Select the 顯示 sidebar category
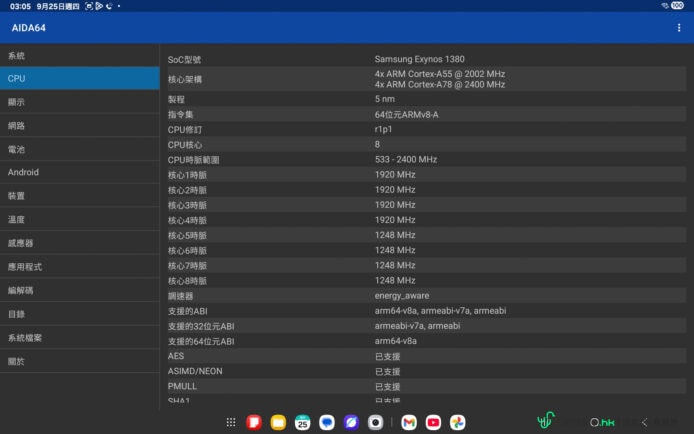The width and height of the screenshot is (694, 434). coord(80,102)
